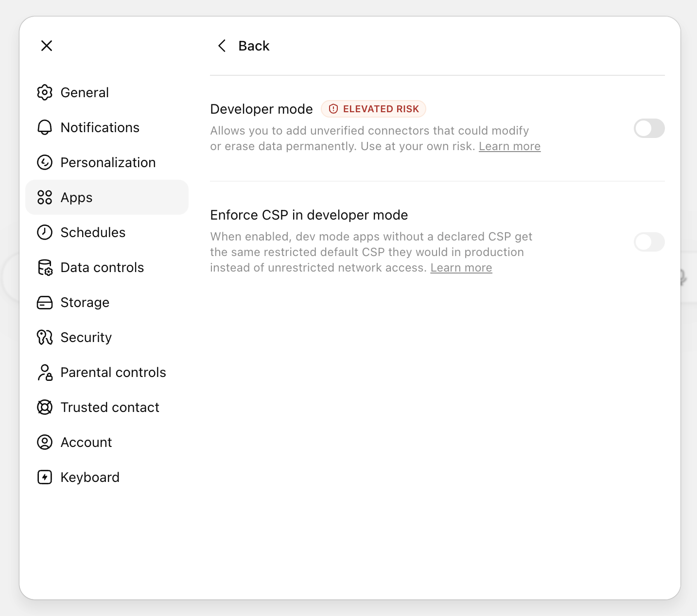
Task: Click the Keyboard shortcut icon
Action: coord(45,477)
